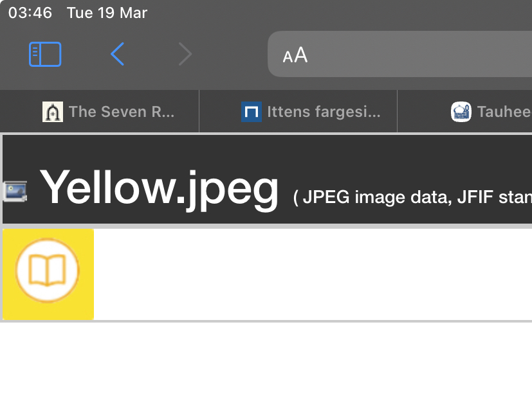This screenshot has width=532, height=417.
Task: Click the Tauhee tab's mosque favicon
Action: [461, 112]
